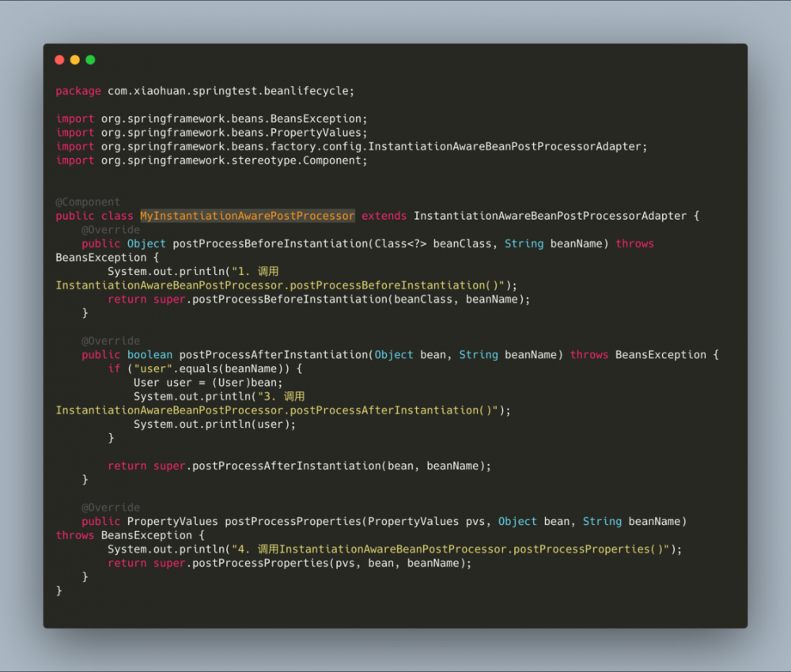Click the InstantiationAwareBeanPostProcessorAdapter import line
This screenshot has width=791, height=672.
pos(351,147)
